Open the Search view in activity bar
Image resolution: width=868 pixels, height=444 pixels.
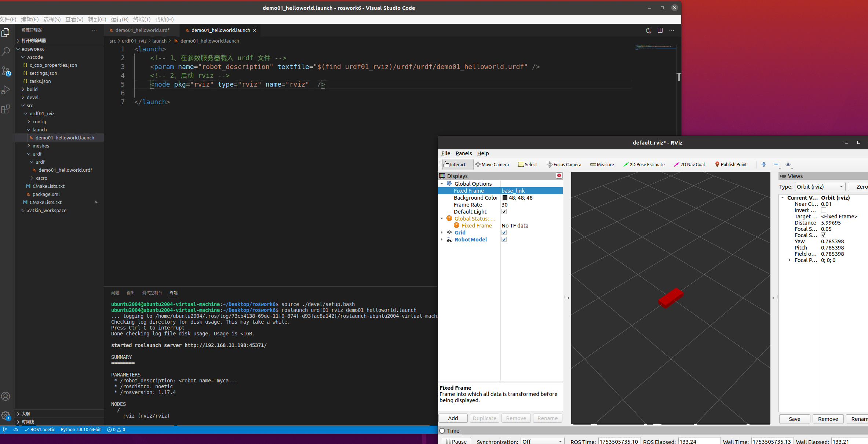coord(6,52)
